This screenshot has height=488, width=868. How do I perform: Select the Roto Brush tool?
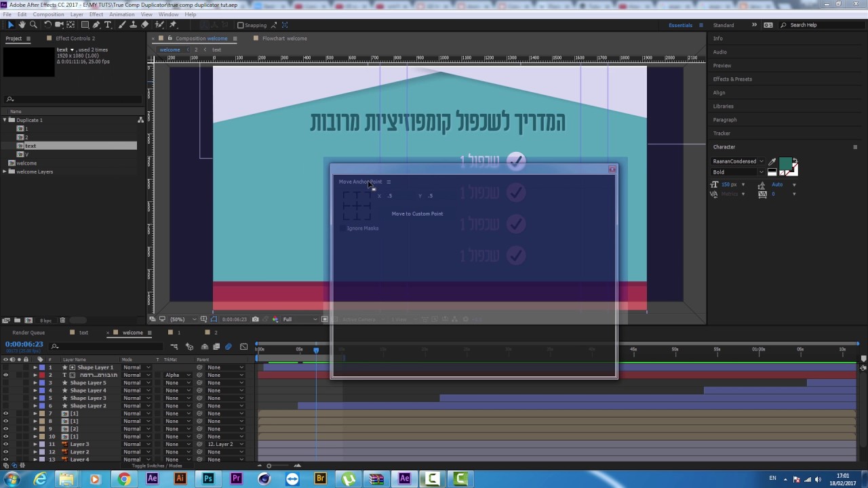159,24
